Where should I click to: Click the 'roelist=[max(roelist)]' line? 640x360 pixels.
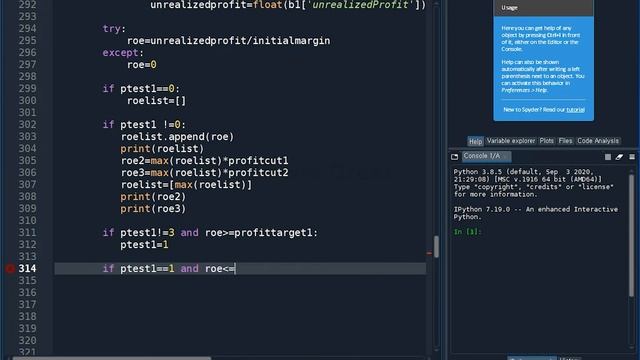pos(186,184)
